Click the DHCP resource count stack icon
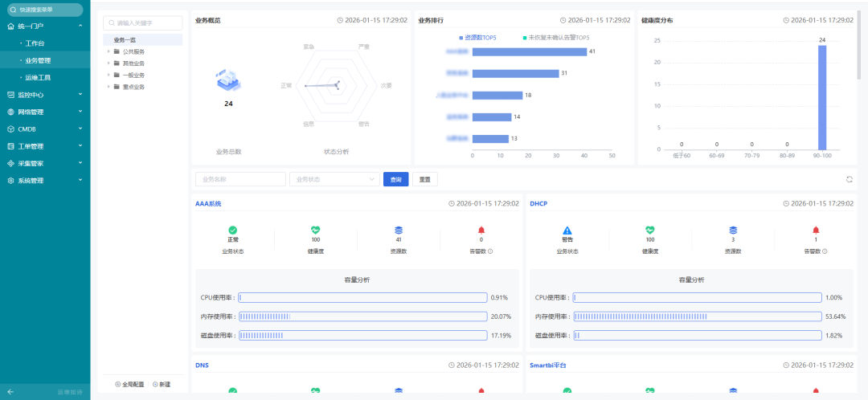The height and width of the screenshot is (400, 868). pos(733,231)
